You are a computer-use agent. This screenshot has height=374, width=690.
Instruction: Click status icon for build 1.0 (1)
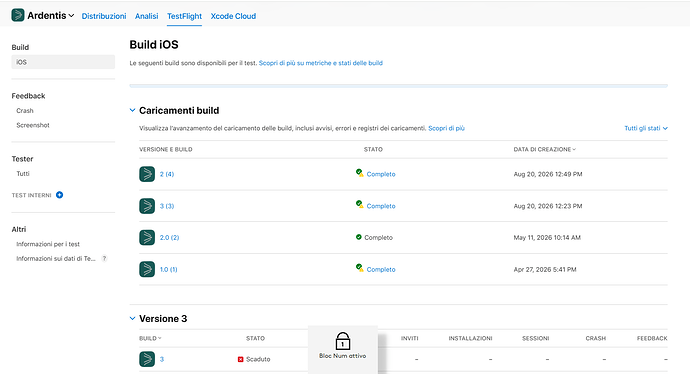tap(360, 268)
